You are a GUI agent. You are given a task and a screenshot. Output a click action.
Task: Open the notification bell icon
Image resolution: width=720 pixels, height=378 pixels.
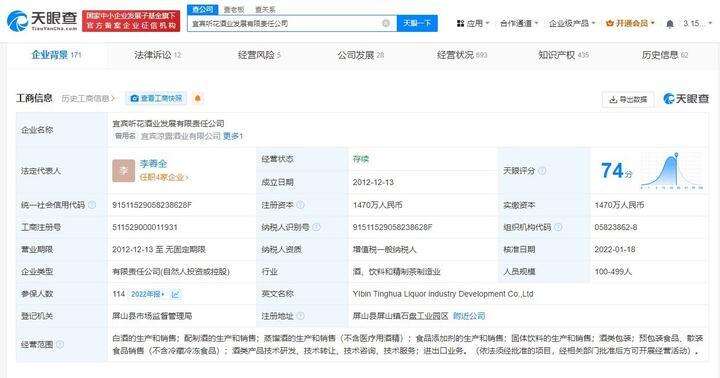coord(669,23)
